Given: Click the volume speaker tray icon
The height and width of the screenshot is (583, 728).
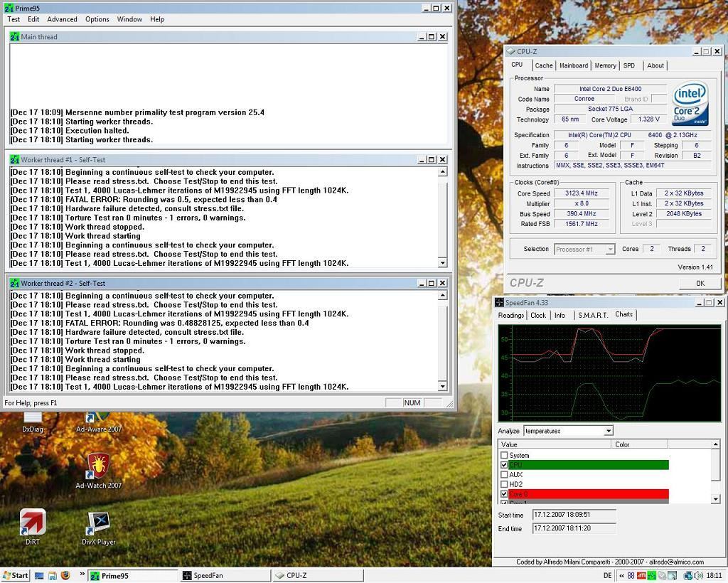Looking at the screenshot, I should [699, 575].
